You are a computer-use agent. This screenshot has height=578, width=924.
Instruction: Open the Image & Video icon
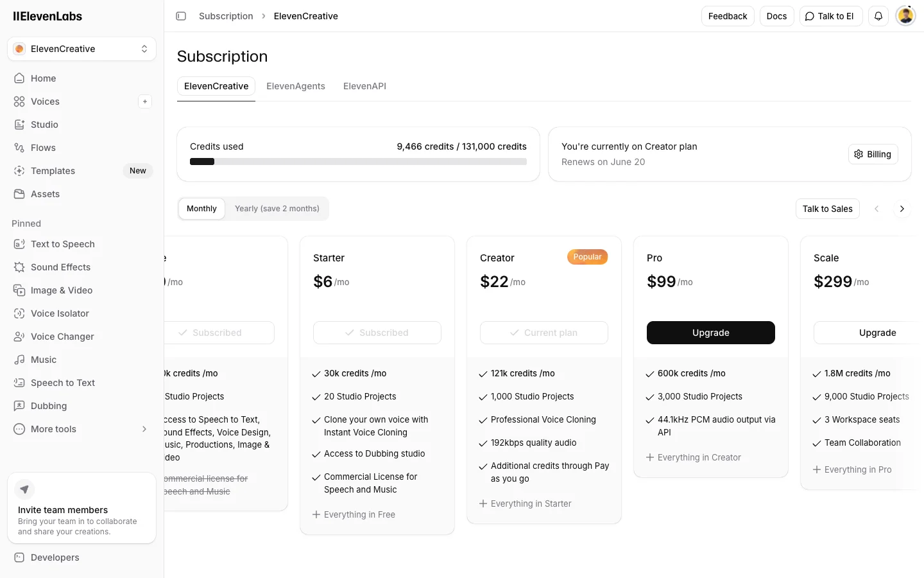(19, 290)
